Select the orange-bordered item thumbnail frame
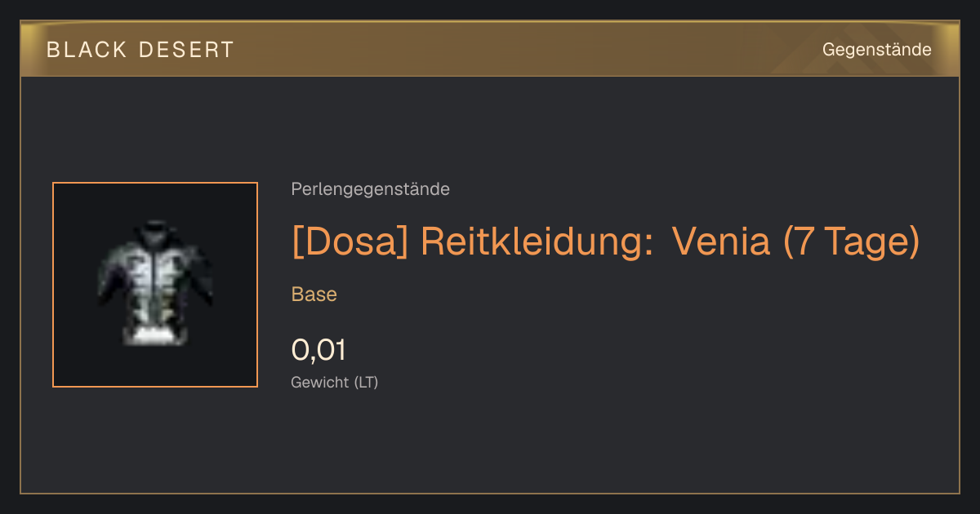 coord(155,285)
